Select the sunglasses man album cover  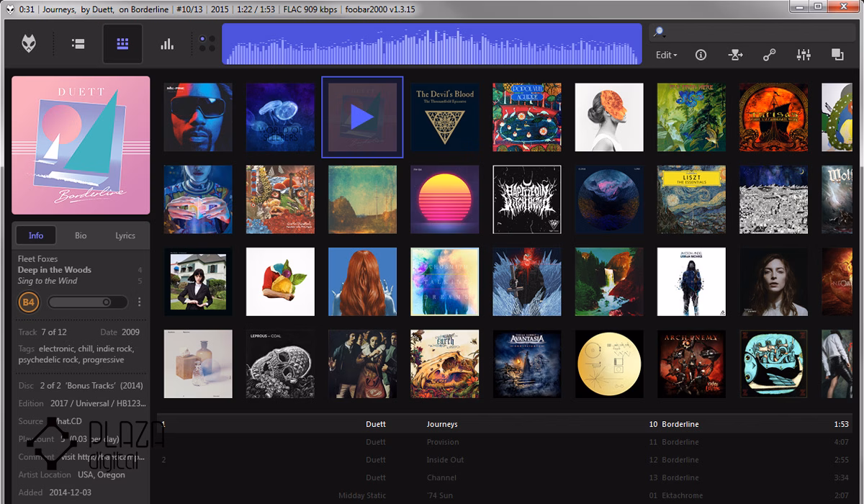[198, 117]
